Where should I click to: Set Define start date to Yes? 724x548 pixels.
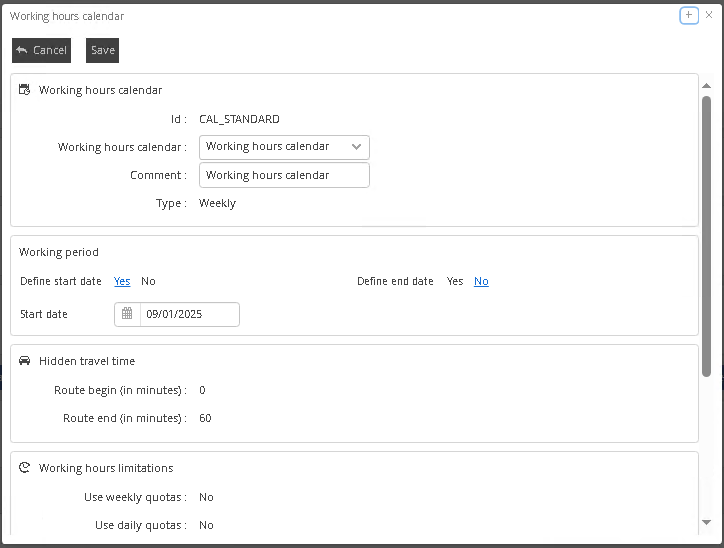click(122, 281)
